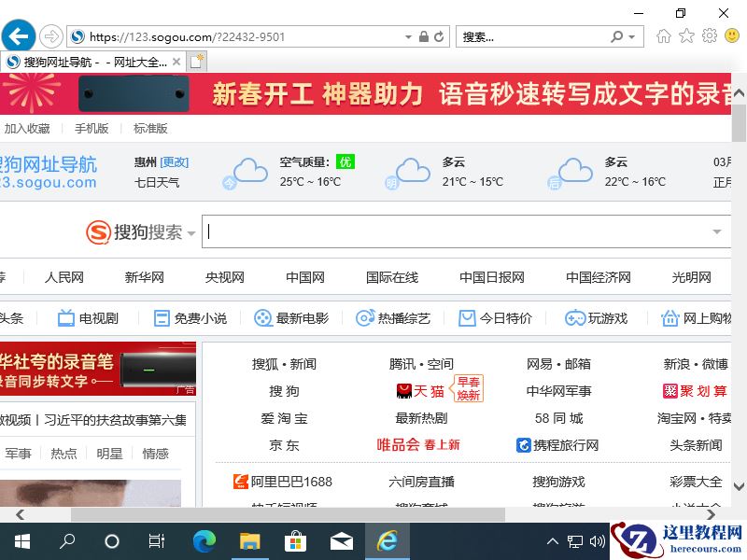This screenshot has width=747, height=560.
Task: Click the Tmall 天猫 cat icon
Action: [x=403, y=390]
